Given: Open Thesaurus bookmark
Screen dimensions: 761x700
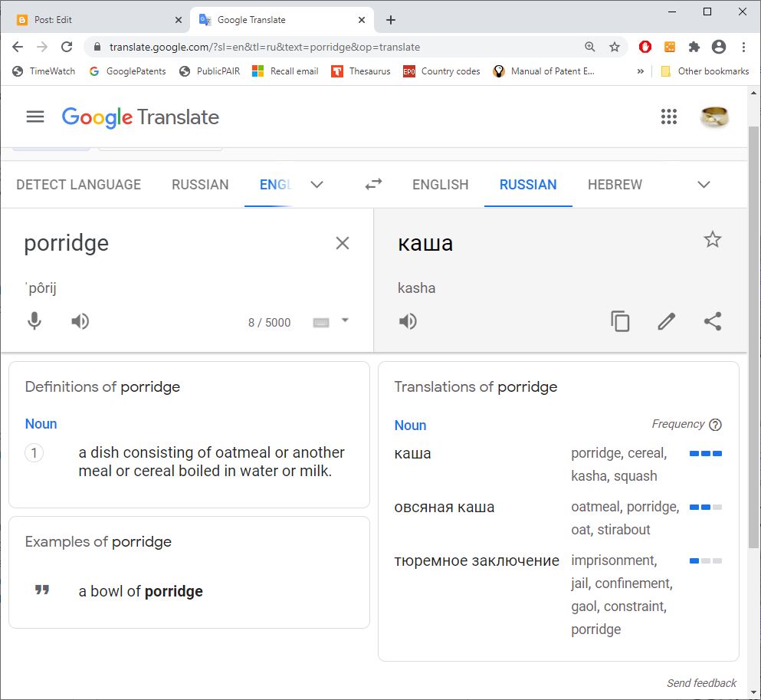Looking at the screenshot, I should (361, 71).
